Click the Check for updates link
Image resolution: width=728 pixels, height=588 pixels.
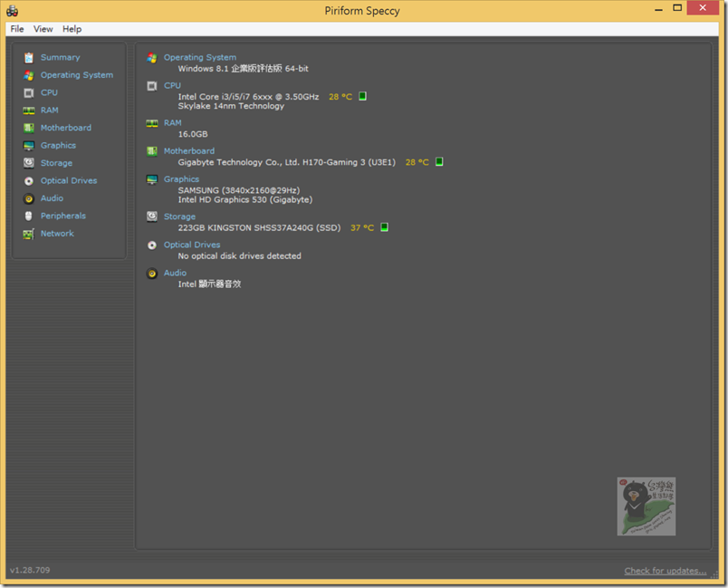tap(666, 571)
